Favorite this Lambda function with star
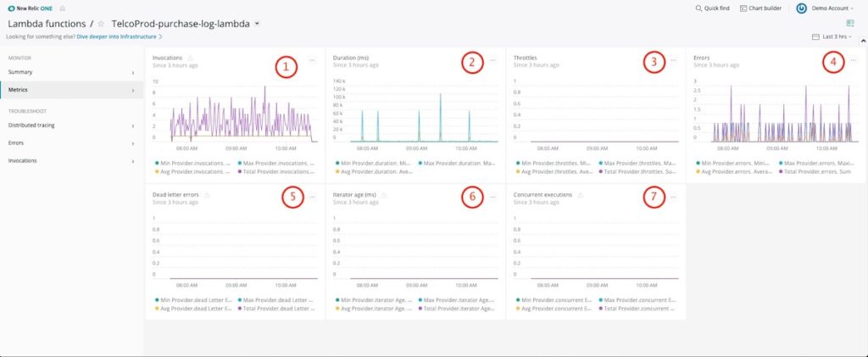Screen dimensions: 868x357 click(101, 24)
